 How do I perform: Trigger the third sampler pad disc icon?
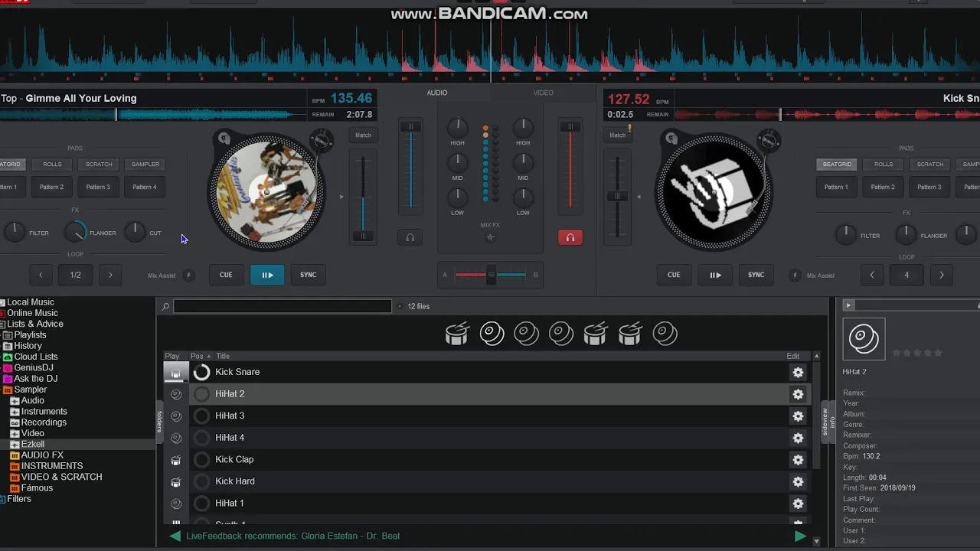(x=526, y=334)
